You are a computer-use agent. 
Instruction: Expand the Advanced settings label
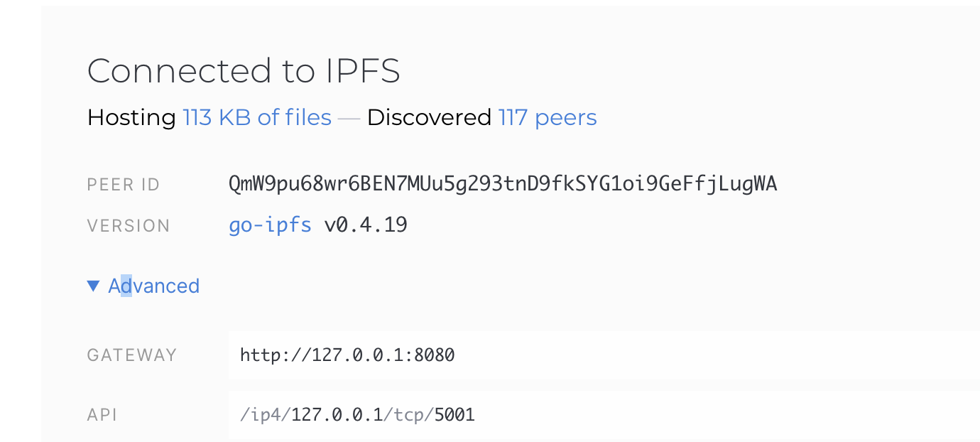[x=153, y=285]
